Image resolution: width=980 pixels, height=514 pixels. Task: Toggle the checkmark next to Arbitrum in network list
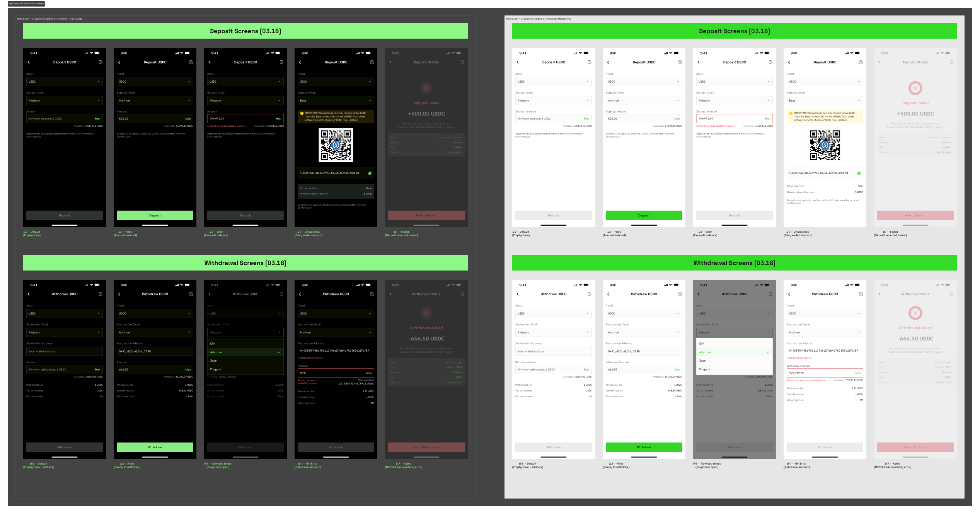pyautogui.click(x=279, y=352)
